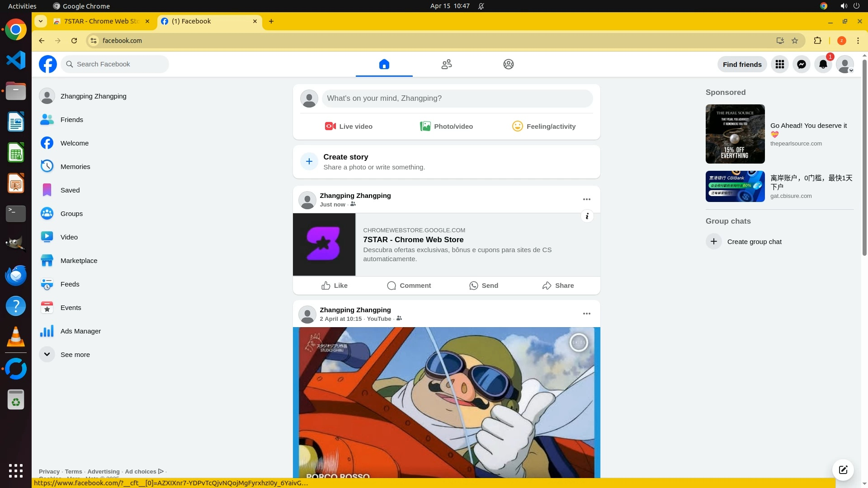
Task: Open Messenger from the top bar
Action: point(801,64)
